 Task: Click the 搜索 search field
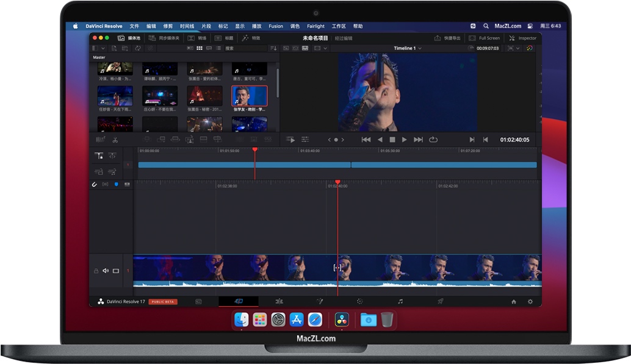click(245, 48)
